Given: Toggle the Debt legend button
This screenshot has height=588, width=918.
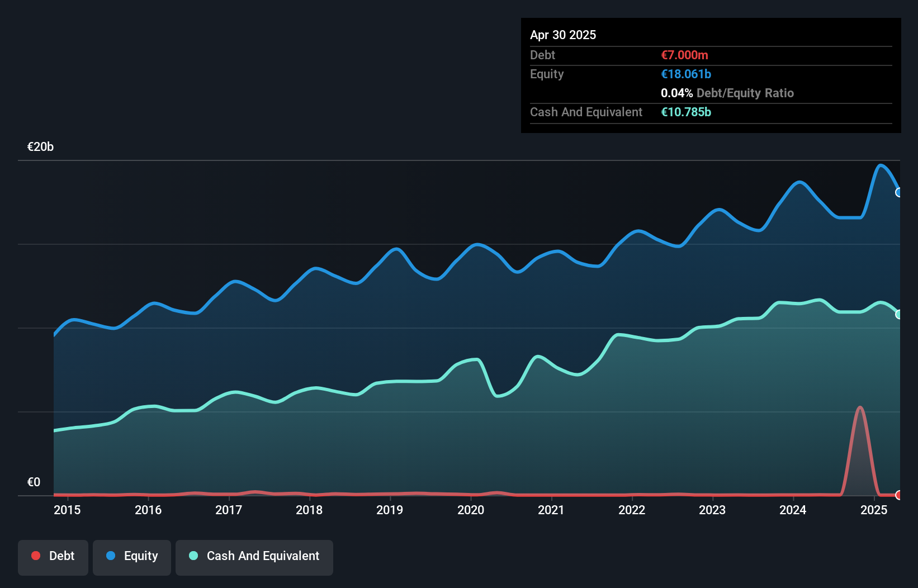Looking at the screenshot, I should (53, 556).
